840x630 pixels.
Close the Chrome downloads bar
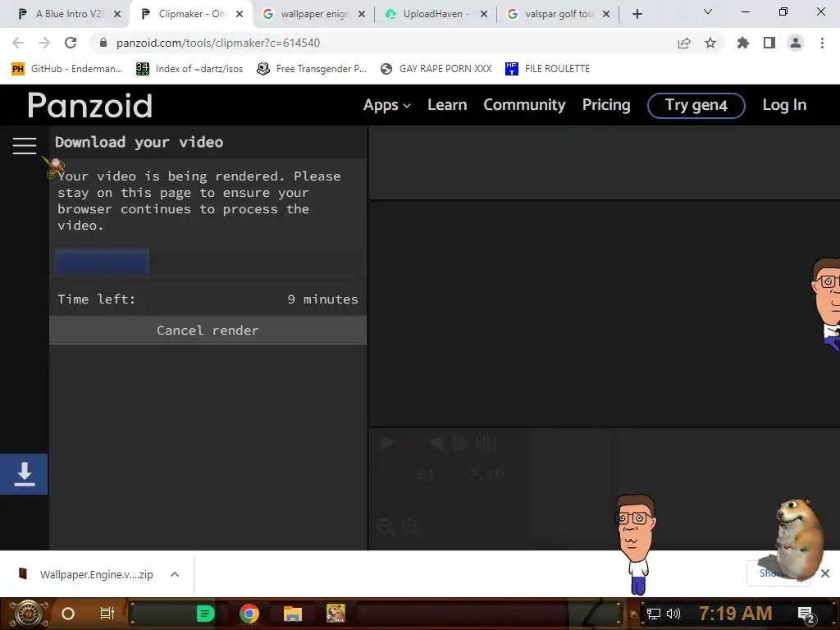[x=825, y=573]
